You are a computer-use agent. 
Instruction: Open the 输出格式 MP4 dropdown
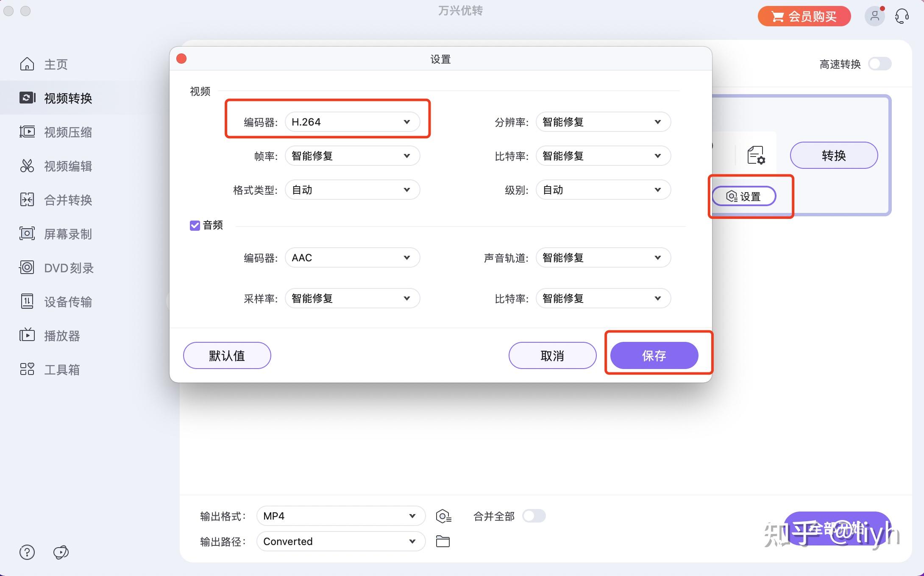(x=340, y=516)
